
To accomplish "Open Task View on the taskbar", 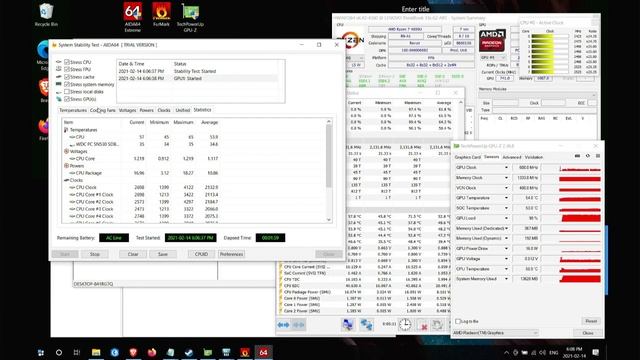I will 77,352.
